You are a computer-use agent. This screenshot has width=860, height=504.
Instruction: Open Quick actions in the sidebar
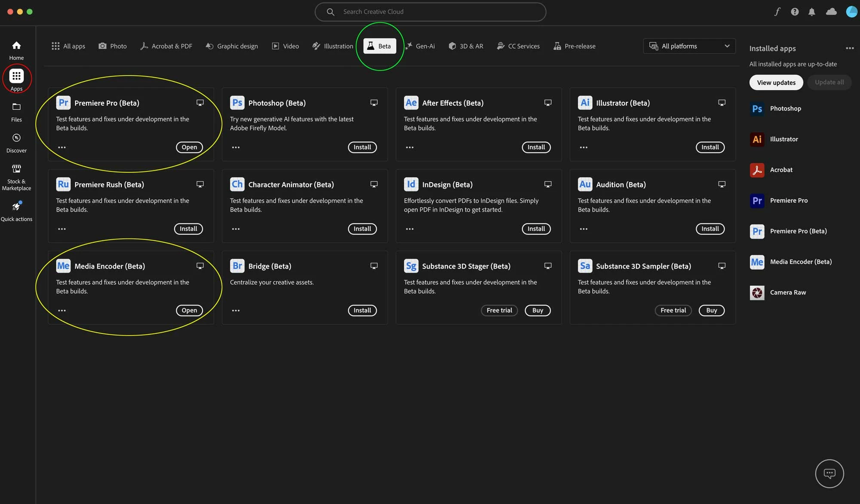coord(16,211)
